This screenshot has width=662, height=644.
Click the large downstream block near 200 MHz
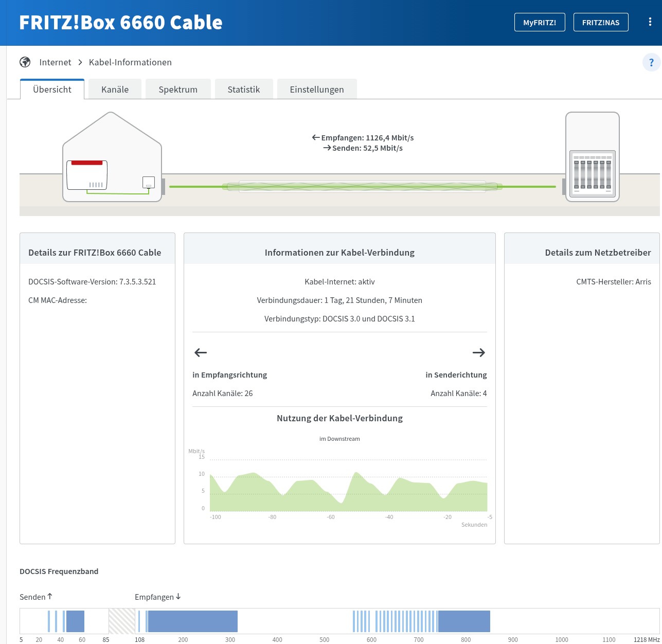pos(193,621)
